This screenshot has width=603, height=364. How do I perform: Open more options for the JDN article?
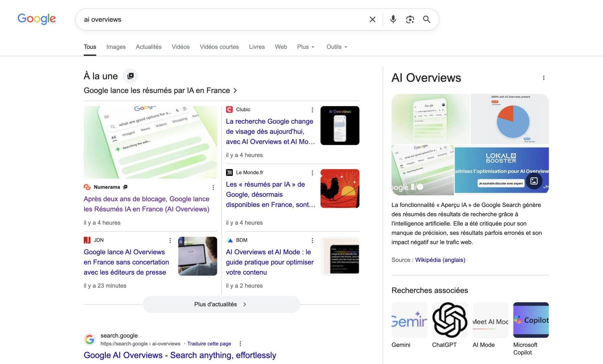170,240
